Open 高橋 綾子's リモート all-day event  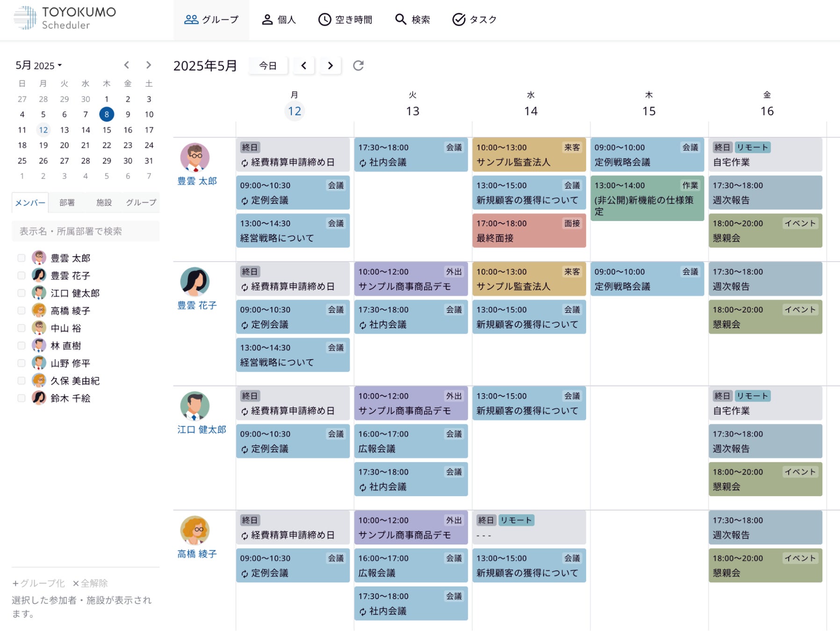click(x=529, y=527)
